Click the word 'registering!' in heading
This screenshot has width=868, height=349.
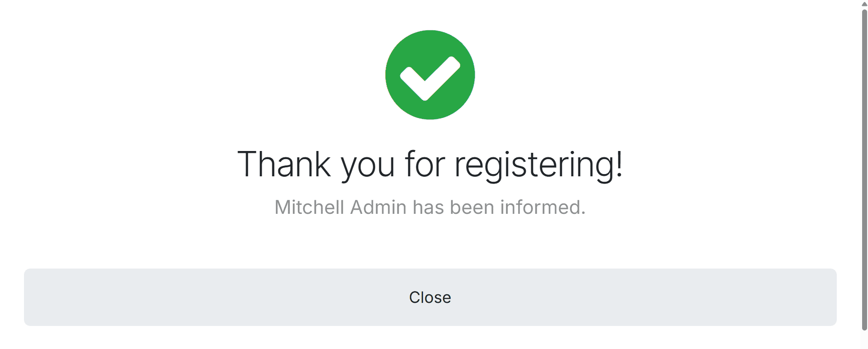click(x=539, y=165)
